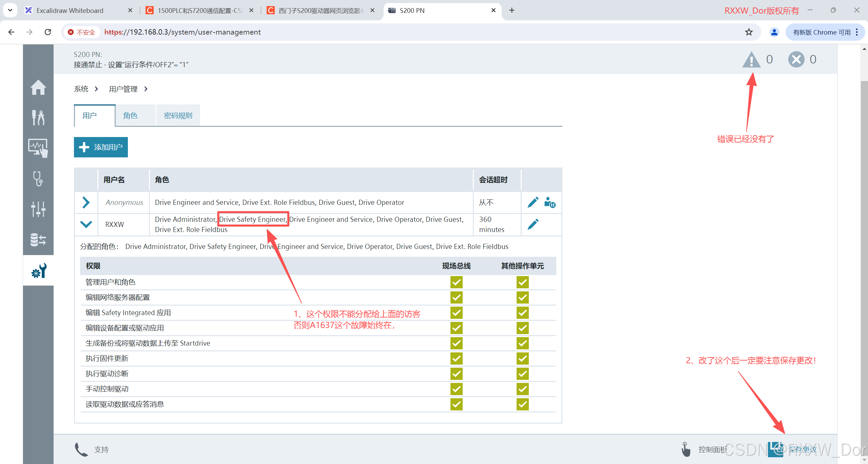Toggle fieldbus checkbox for 手动控制驱动

(x=456, y=389)
